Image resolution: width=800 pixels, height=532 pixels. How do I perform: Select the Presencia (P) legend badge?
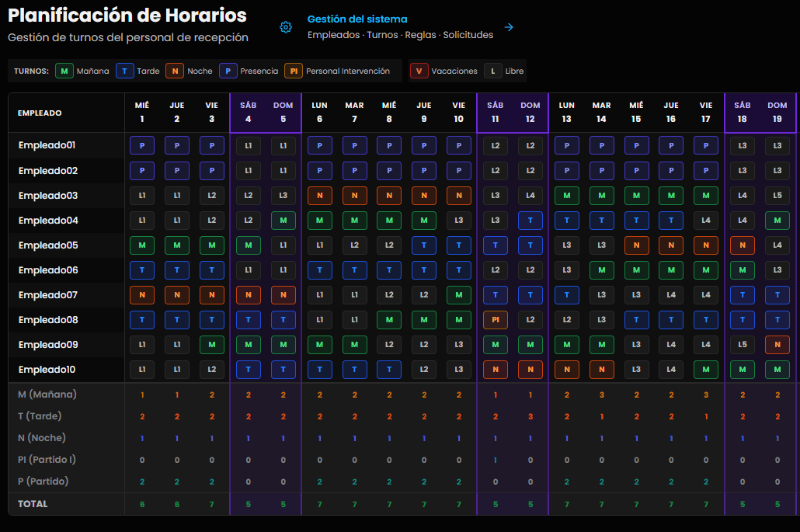point(228,71)
